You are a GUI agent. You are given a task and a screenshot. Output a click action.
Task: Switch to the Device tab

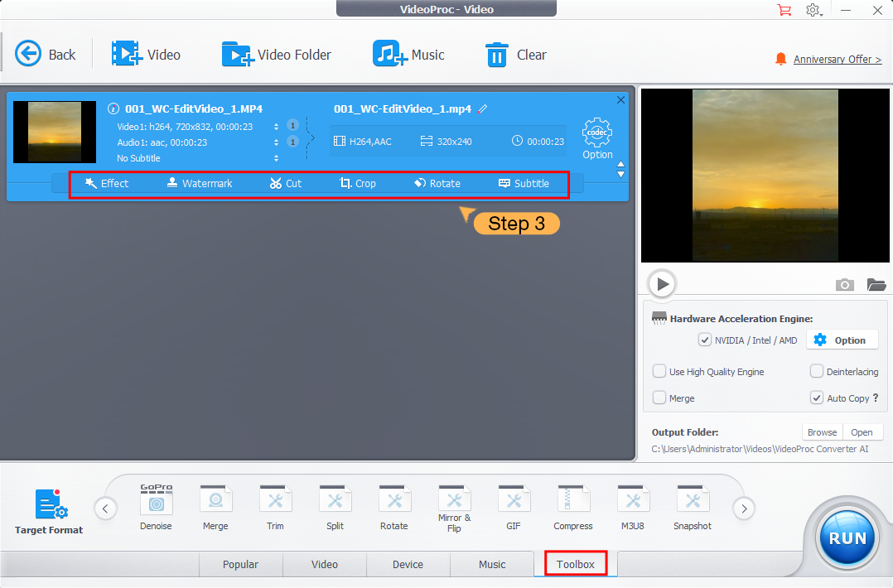point(408,564)
